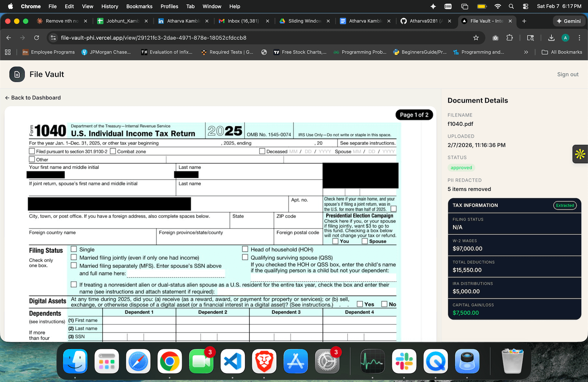Open the Bookmarks menu in the menu bar

[x=139, y=6]
